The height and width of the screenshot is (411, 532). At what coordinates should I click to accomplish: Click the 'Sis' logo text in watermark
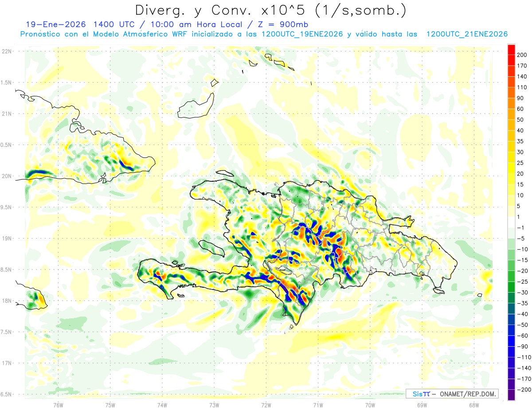tap(418, 394)
